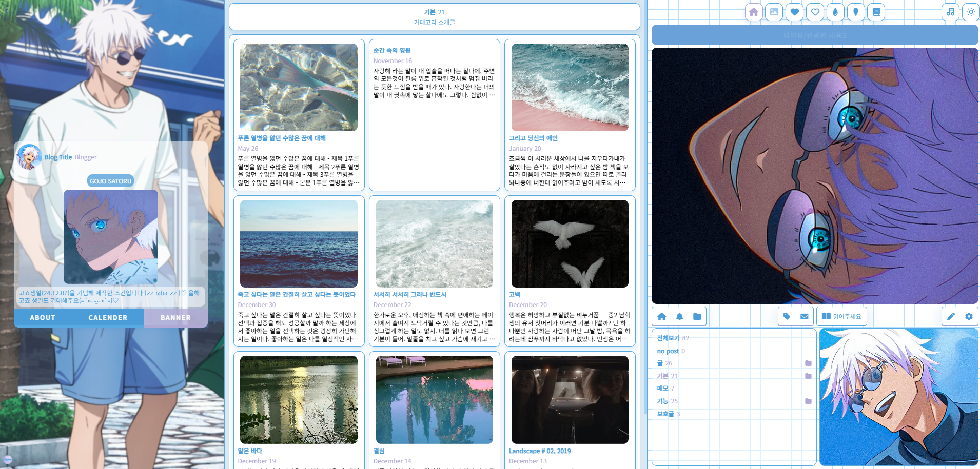The image size is (980, 469).
Task: Switch to the ABOUT tab
Action: pos(43,318)
